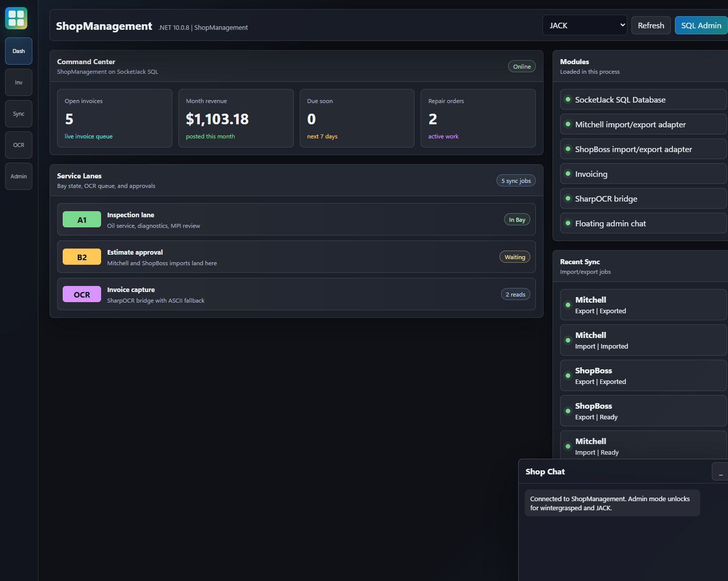Click the ShopManagement app logo icon

click(x=16, y=18)
